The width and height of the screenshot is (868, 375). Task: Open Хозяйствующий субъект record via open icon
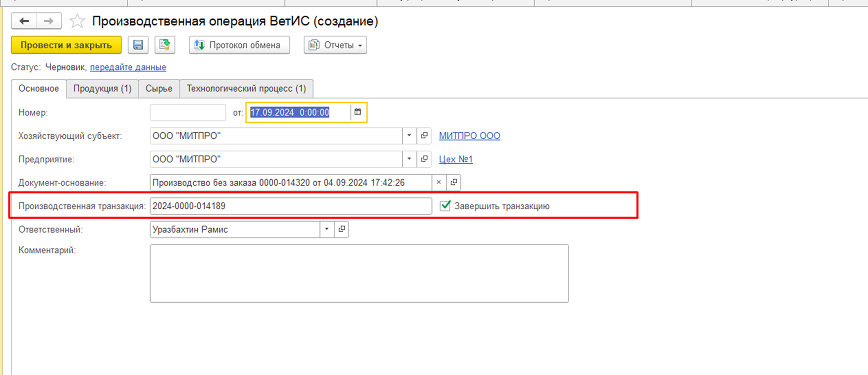[x=424, y=135]
